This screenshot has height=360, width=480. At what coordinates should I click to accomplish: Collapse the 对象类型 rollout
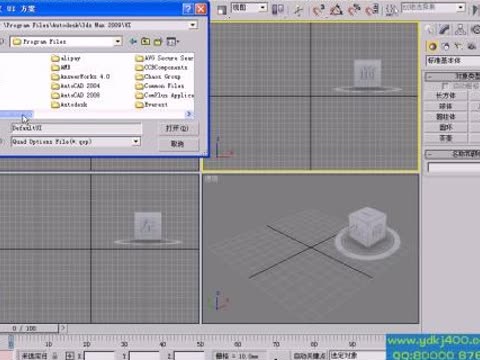(452, 76)
